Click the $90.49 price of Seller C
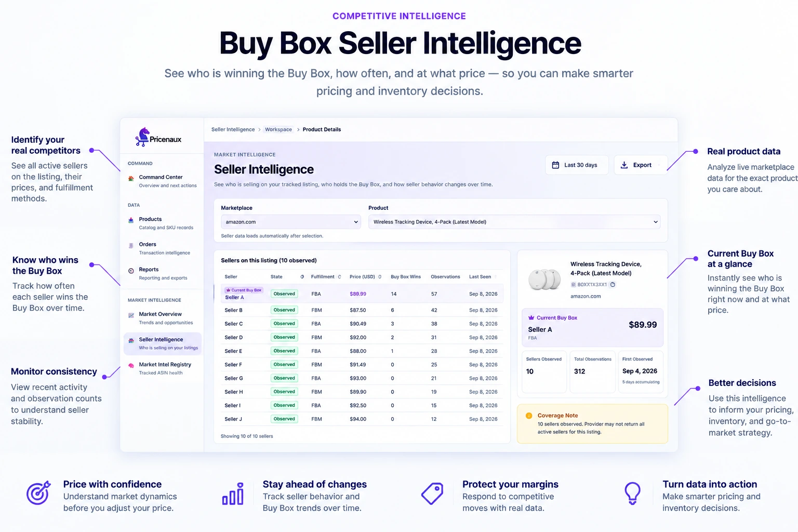 coord(358,324)
